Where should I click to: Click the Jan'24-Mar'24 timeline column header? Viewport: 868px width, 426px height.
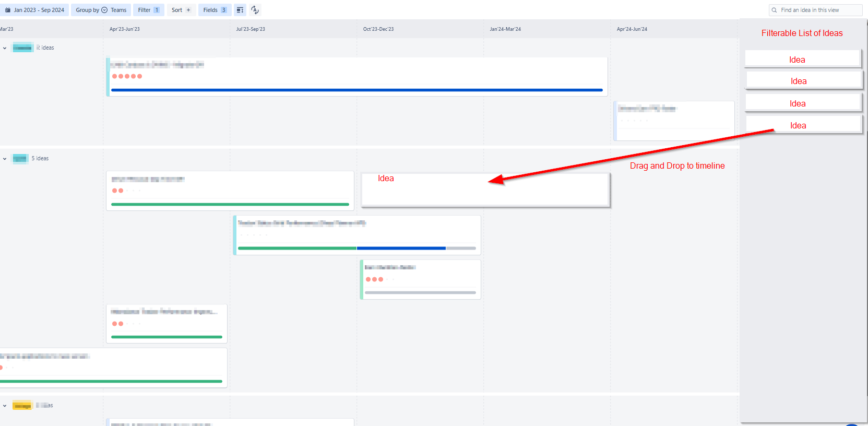pyautogui.click(x=505, y=29)
